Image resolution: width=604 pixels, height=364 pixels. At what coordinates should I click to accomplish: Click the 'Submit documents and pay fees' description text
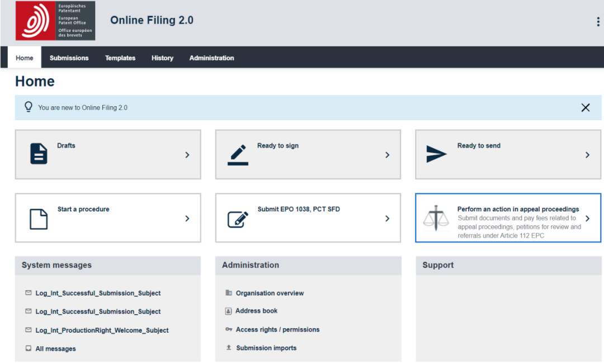click(x=519, y=227)
